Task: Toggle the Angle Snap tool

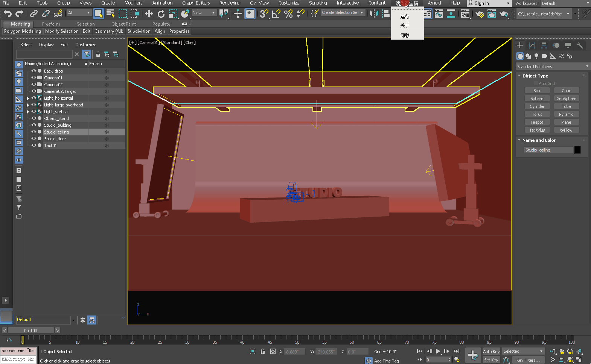Action: click(276, 14)
